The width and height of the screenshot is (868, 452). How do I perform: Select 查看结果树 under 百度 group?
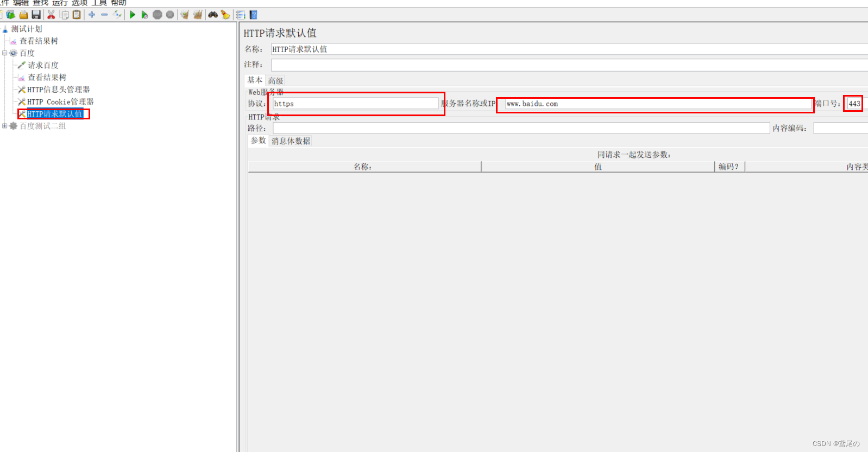47,78
